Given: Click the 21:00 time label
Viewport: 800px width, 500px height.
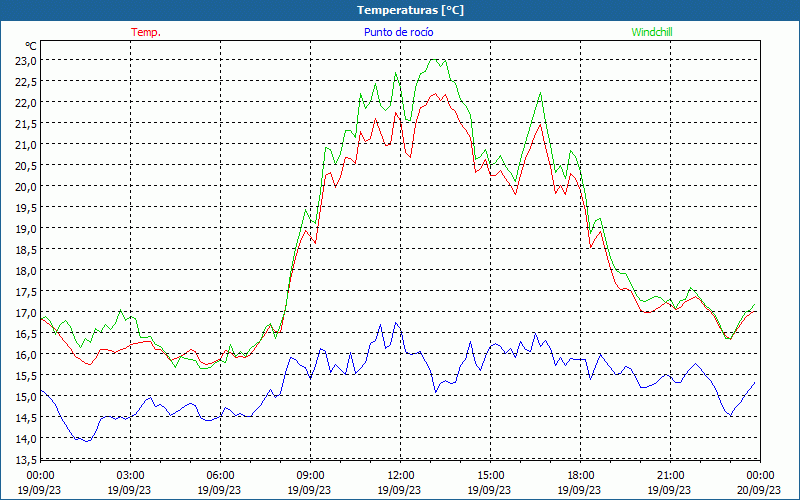Looking at the screenshot, I should 670,476.
